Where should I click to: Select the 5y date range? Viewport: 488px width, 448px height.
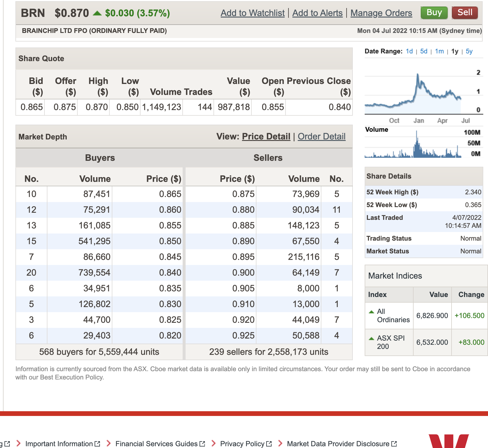469,51
